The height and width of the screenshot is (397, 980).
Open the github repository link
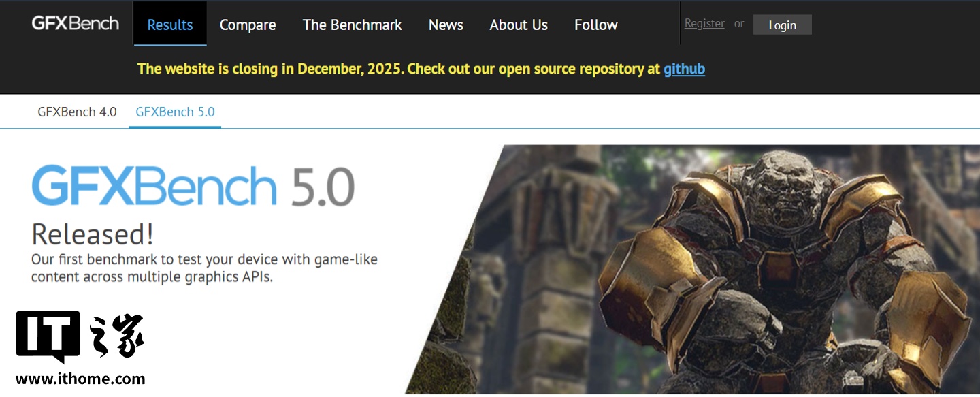click(x=684, y=69)
